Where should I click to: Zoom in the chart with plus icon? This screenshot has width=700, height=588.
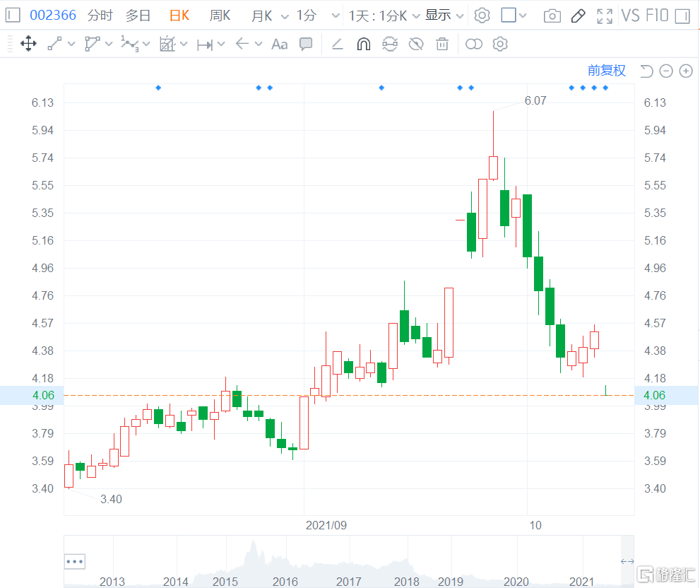[x=686, y=71]
